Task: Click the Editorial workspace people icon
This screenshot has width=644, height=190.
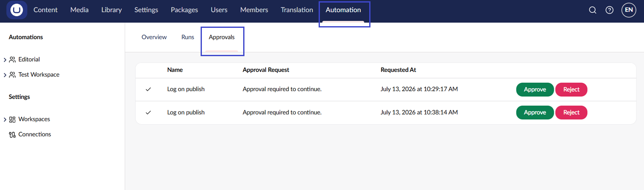Action: pos(12,60)
